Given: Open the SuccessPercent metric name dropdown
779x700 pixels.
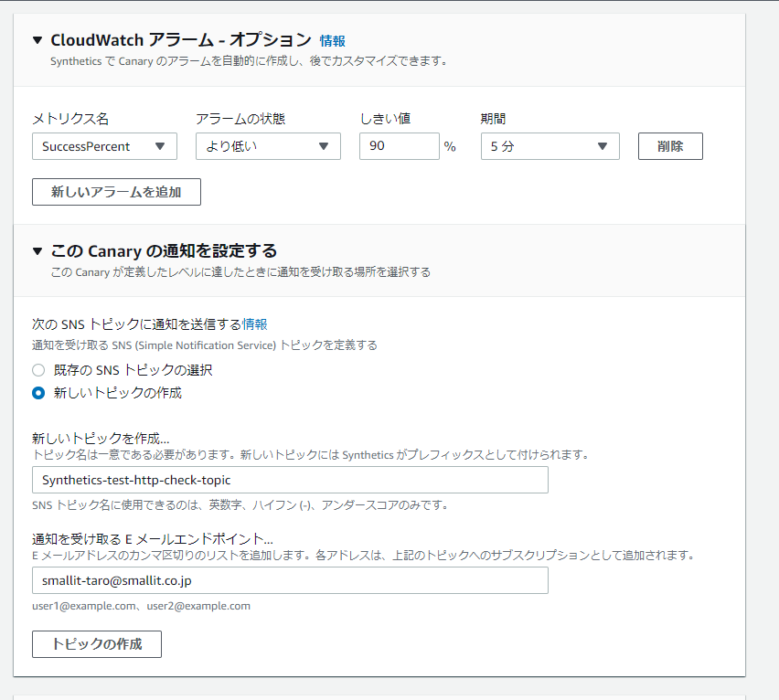Looking at the screenshot, I should point(104,146).
